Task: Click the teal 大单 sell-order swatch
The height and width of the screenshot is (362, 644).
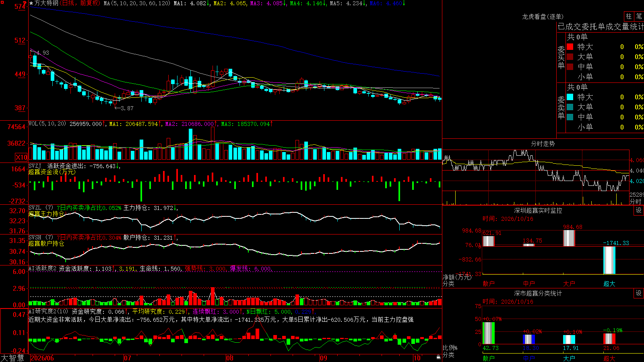Action: (570, 107)
